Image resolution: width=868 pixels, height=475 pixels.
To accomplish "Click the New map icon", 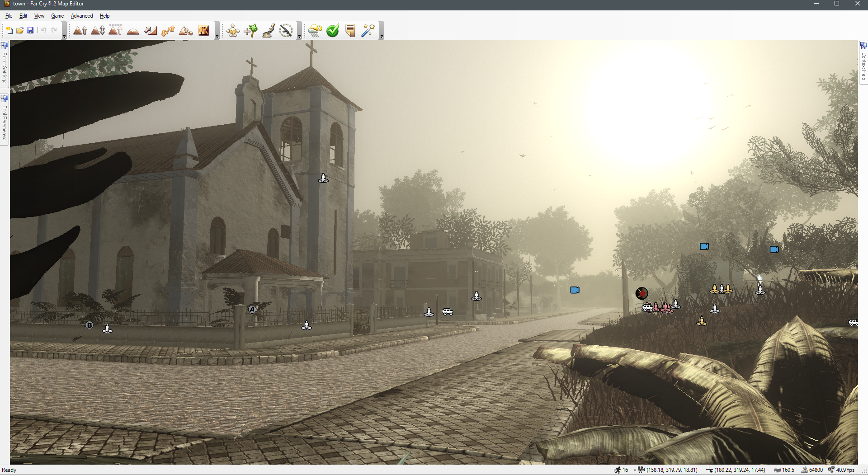I will [9, 30].
